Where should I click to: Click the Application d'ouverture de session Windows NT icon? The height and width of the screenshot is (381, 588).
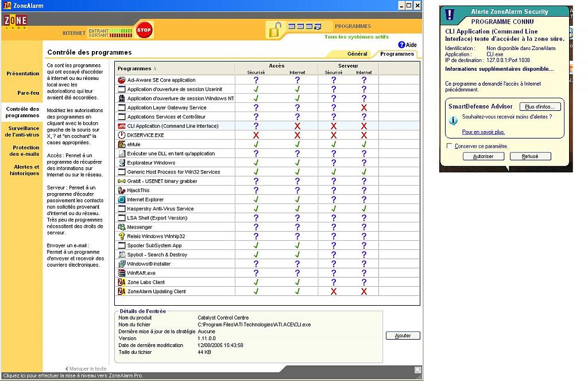(122, 98)
